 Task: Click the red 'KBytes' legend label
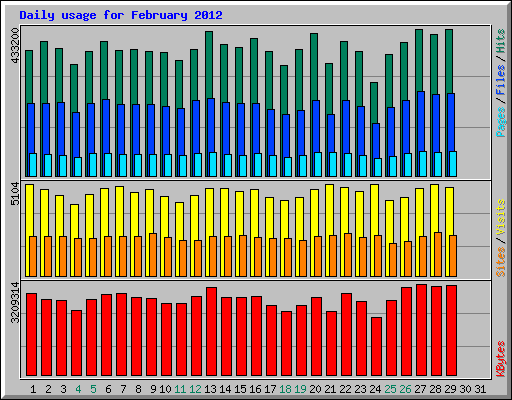click(x=501, y=359)
